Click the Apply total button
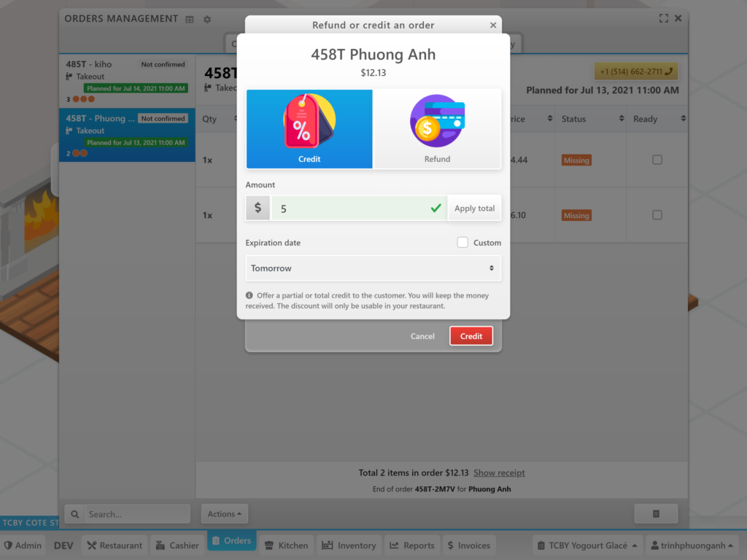Image resolution: width=747 pixels, height=560 pixels. point(474,208)
